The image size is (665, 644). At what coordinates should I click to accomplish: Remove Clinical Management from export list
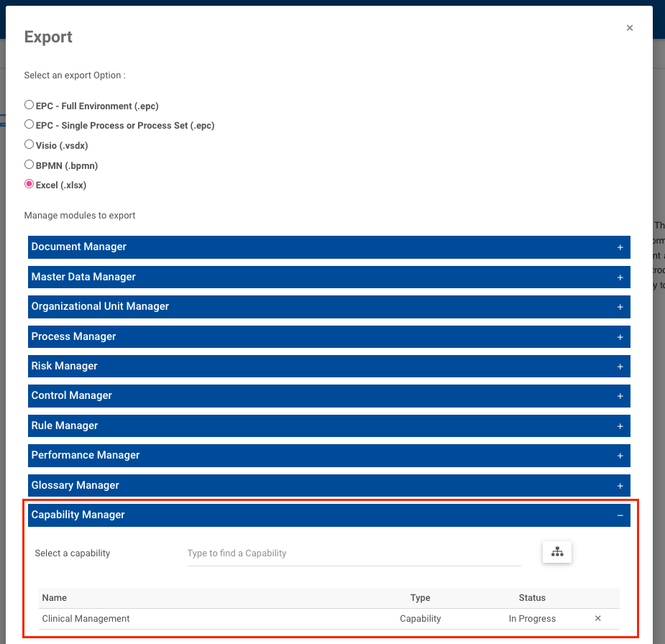coord(597,618)
